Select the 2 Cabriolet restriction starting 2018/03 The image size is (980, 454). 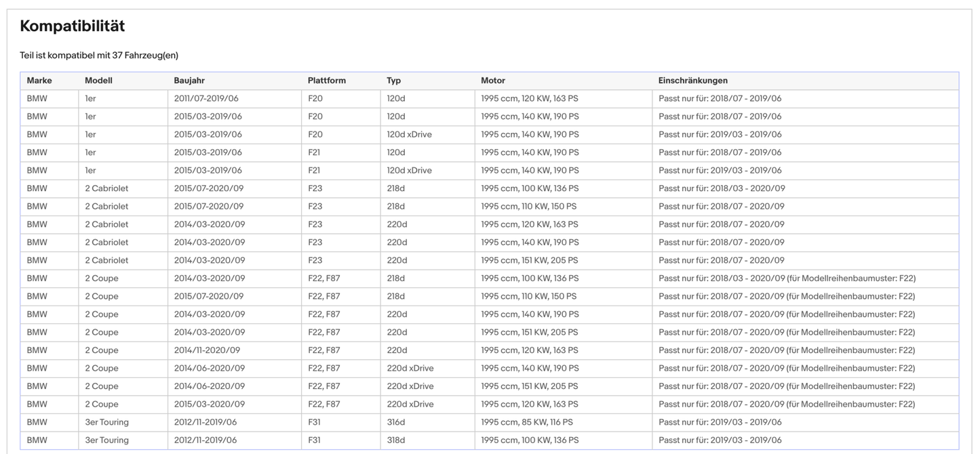click(x=721, y=188)
